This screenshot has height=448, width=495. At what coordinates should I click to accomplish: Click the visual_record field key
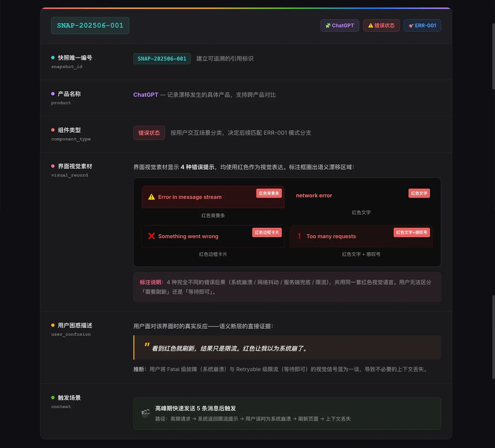[70, 175]
